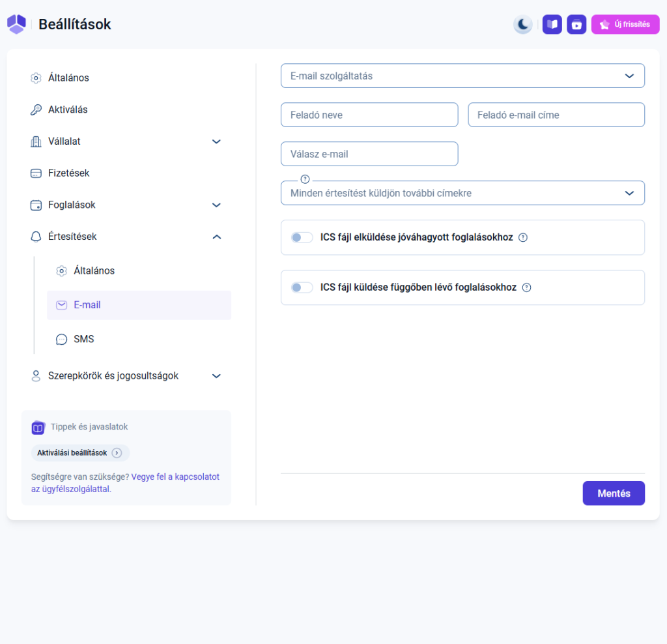Open the video tutorials icon
The width and height of the screenshot is (667, 644).
coord(576,25)
